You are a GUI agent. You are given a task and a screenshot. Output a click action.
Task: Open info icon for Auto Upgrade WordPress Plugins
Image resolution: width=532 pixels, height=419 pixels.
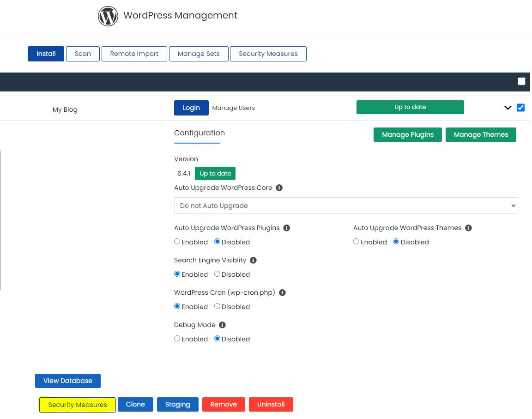coord(287,228)
